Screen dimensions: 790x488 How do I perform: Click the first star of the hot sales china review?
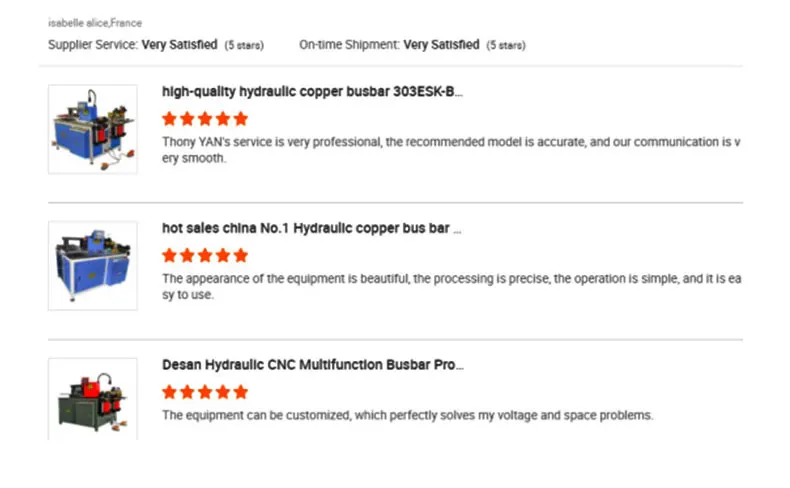click(x=169, y=255)
